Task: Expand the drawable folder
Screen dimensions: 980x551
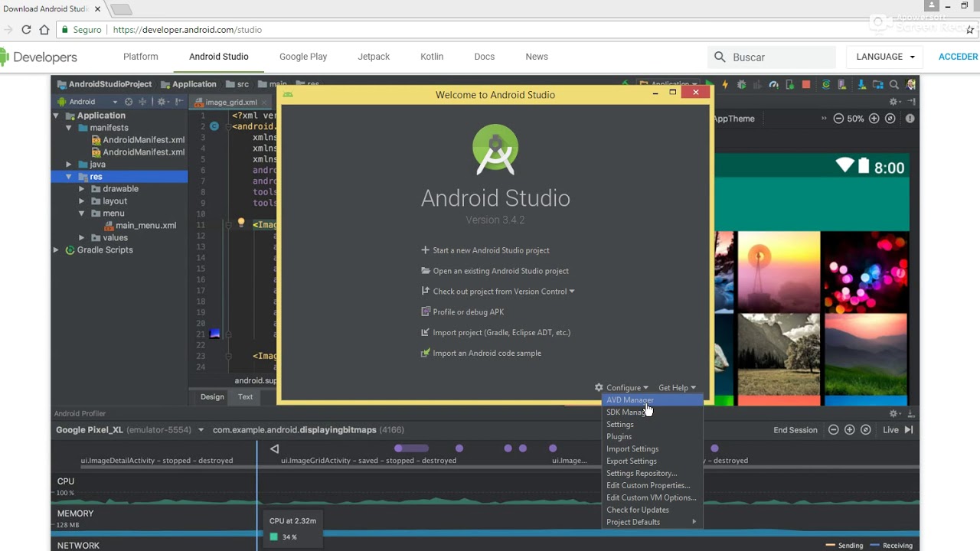Action: coord(82,189)
